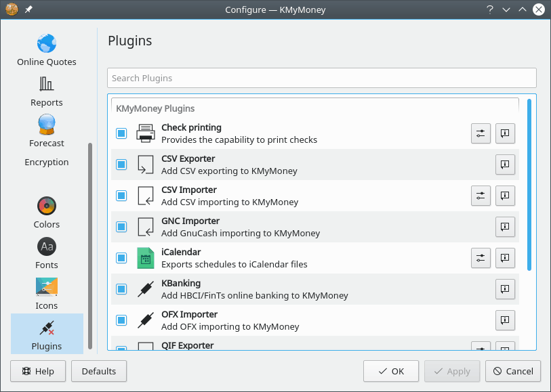Open the KMyMoney window menu icon
This screenshot has width=551, height=392.
[12, 9]
